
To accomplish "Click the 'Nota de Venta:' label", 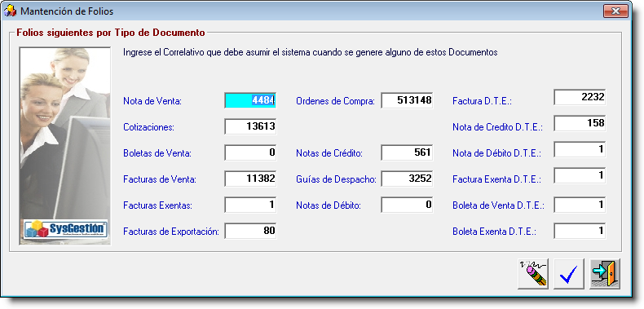I will [x=152, y=101].
